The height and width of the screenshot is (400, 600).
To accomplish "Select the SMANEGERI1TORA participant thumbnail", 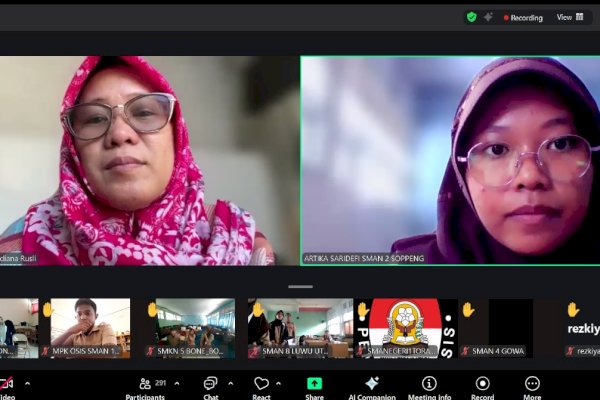I will coord(406,328).
